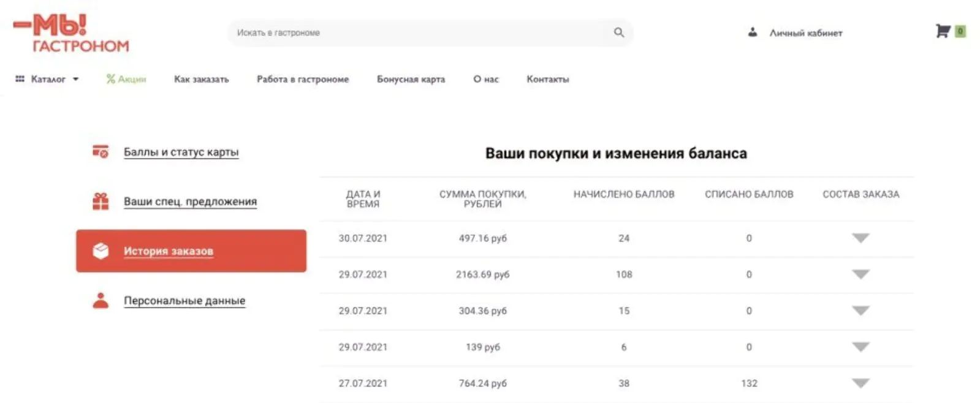Image resolution: width=980 pixels, height=403 pixels.
Task: Expand order details for 2163.69 руб purchase
Action: coord(860,274)
